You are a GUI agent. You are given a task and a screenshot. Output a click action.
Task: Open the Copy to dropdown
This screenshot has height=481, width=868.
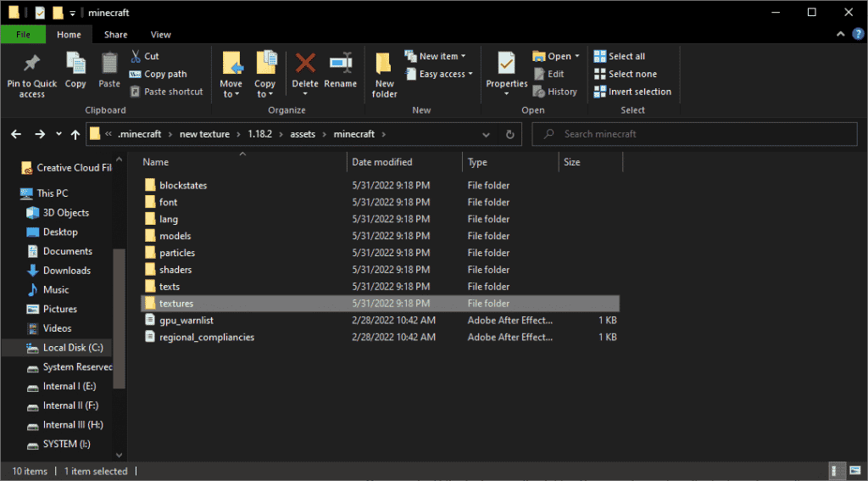(264, 75)
